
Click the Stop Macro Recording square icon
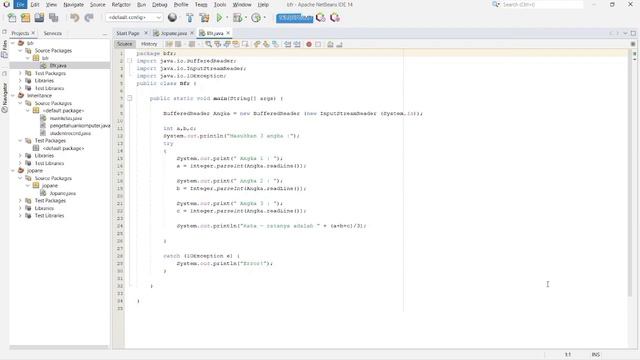click(318, 44)
